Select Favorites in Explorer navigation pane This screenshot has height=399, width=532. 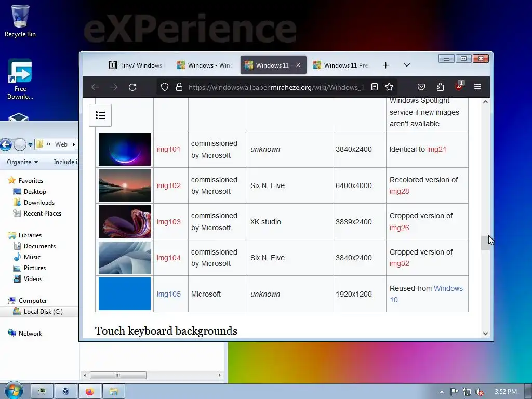[x=31, y=180]
